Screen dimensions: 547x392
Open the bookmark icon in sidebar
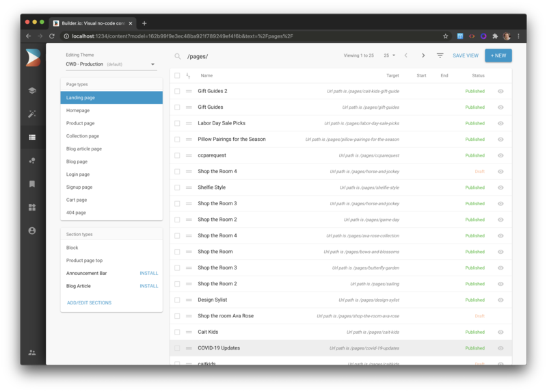[x=32, y=184]
